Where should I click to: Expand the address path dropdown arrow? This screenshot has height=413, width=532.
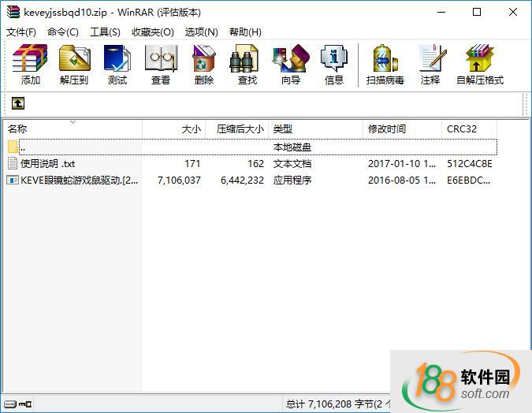519,103
